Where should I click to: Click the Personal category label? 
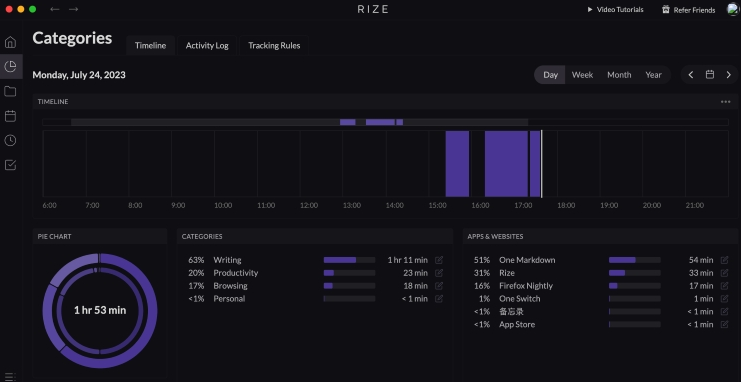pos(229,298)
